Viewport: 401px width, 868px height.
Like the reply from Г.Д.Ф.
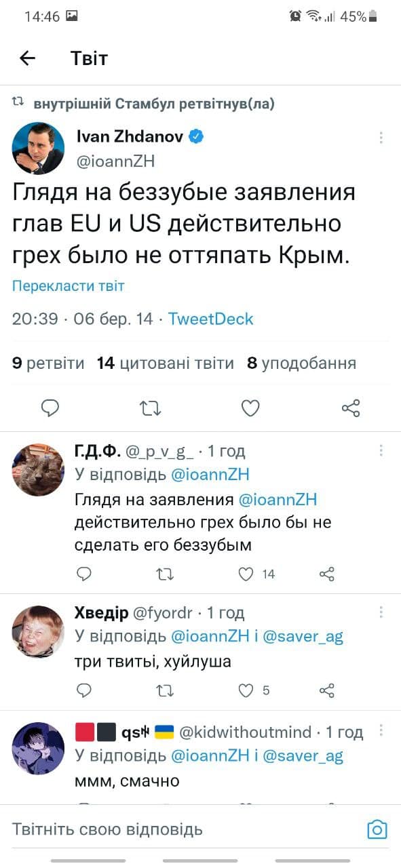[x=247, y=574]
